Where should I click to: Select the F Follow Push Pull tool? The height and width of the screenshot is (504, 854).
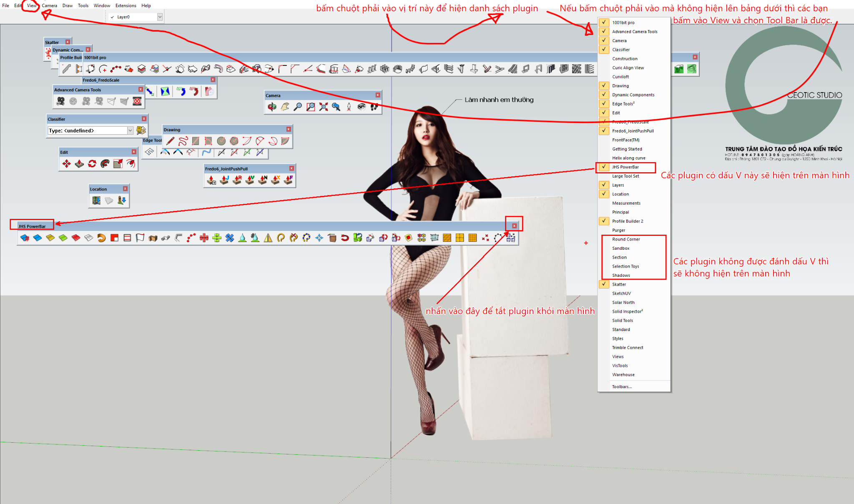click(289, 180)
